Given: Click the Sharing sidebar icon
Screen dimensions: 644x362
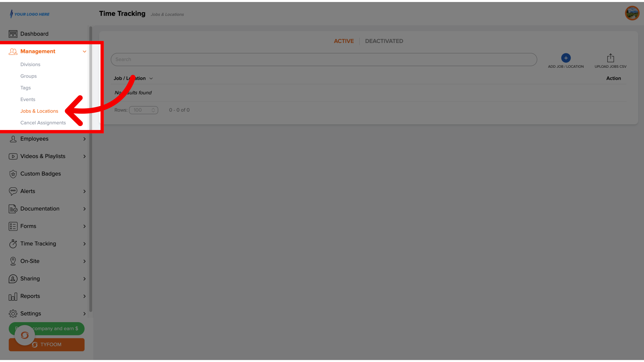Looking at the screenshot, I should [x=13, y=279].
